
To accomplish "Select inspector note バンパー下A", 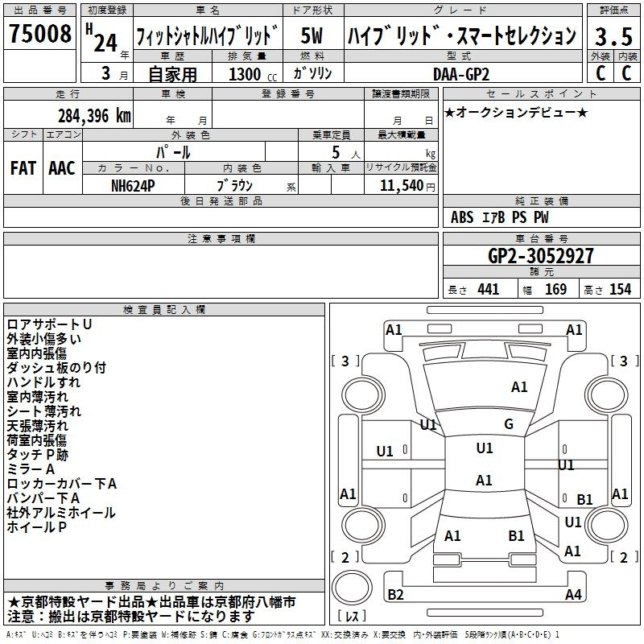I will pyautogui.click(x=43, y=498).
